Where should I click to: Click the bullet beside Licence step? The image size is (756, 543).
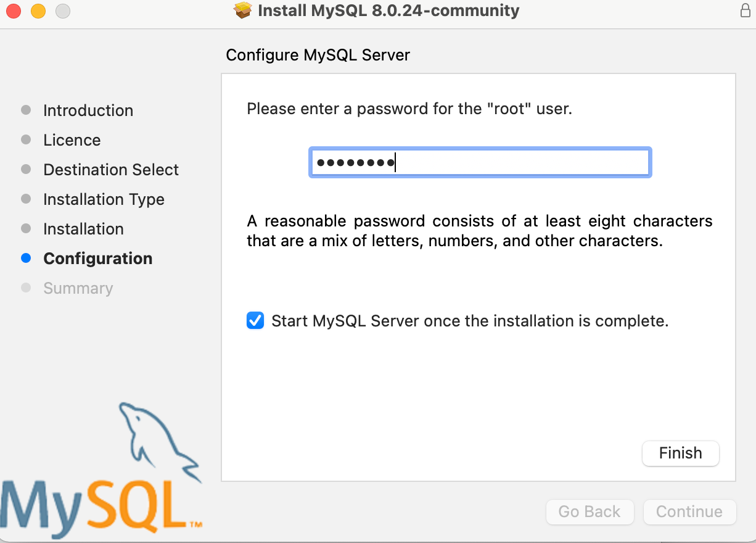pos(26,139)
